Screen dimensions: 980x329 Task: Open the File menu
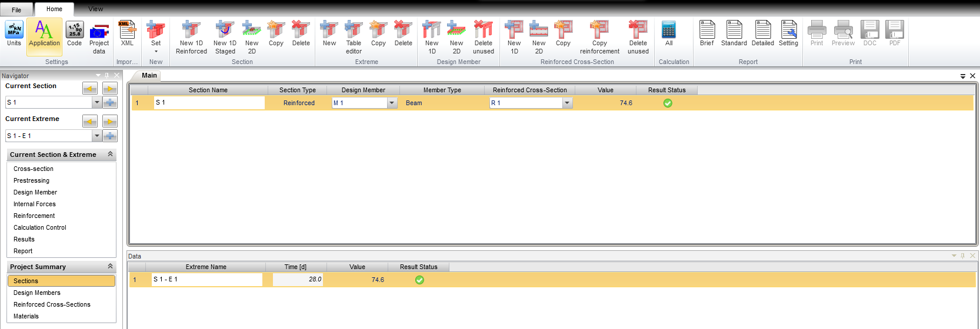point(16,9)
